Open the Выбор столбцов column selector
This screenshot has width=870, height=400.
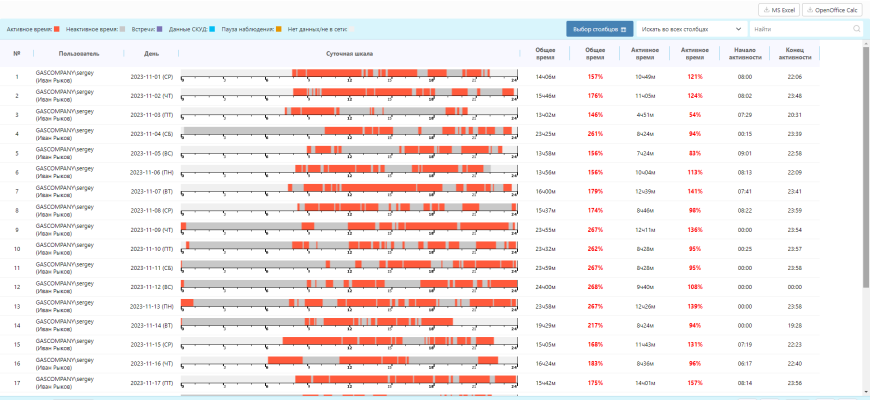point(600,30)
